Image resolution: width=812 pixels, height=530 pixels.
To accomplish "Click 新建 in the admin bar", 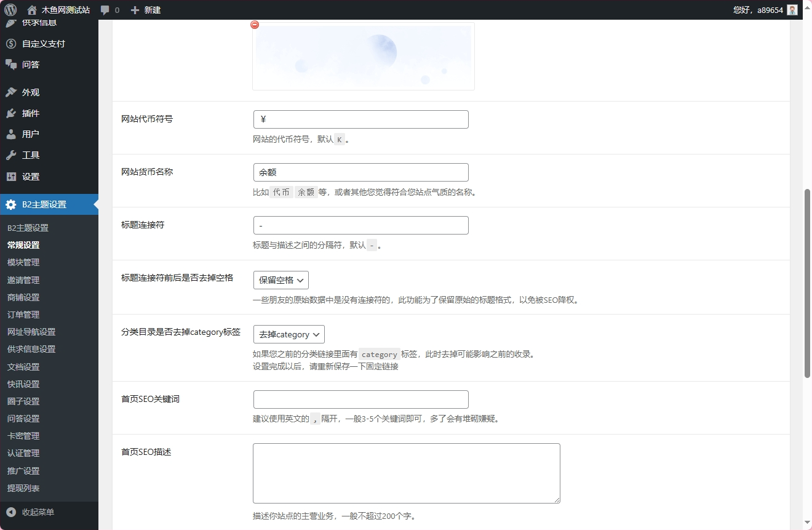I will coord(153,10).
